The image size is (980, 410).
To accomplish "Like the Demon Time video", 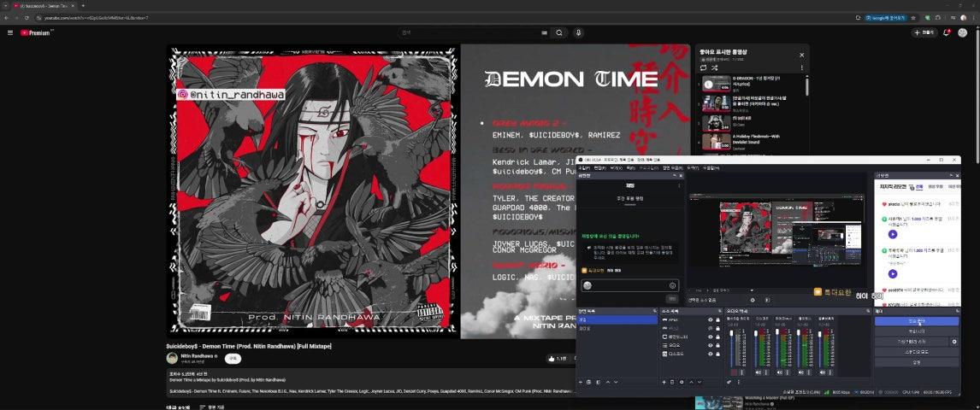I will pos(557,358).
